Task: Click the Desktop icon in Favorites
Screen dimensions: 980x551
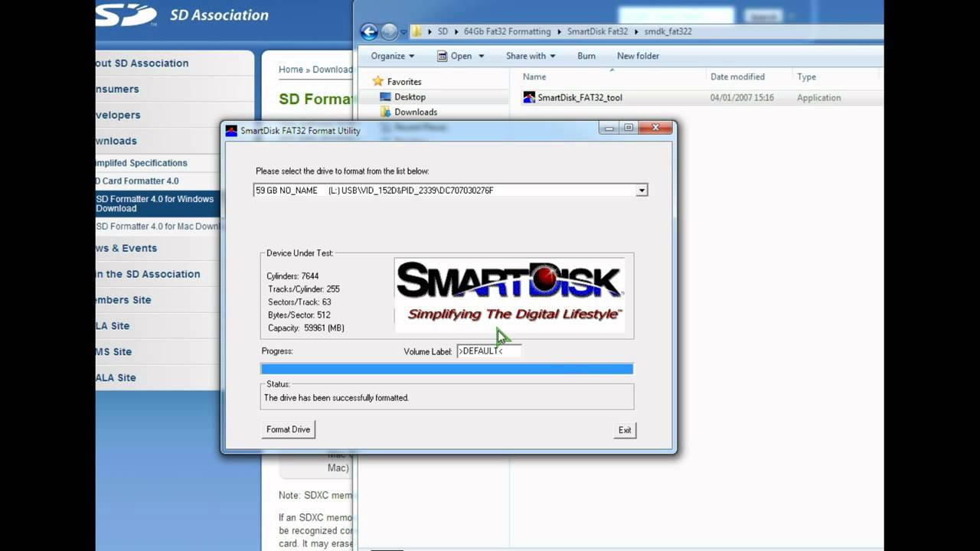Action: coord(385,97)
